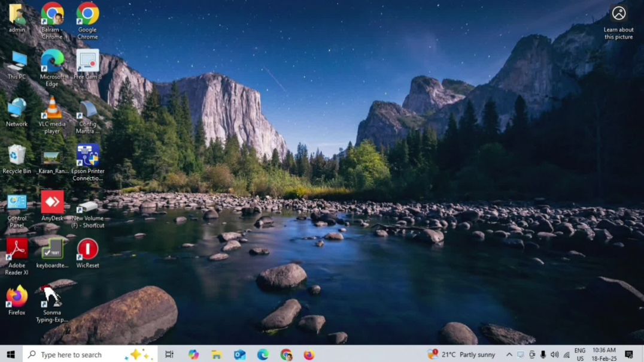
Task: Open the Task View button
Action: [x=169, y=354]
